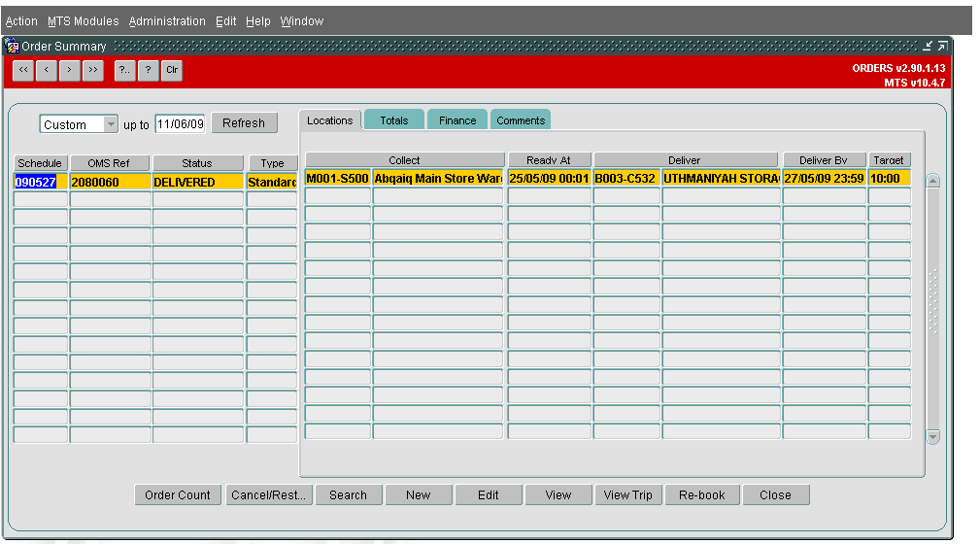Viewport: 980px width, 544px height.
Task: Open the Administration menu
Action: [167, 21]
